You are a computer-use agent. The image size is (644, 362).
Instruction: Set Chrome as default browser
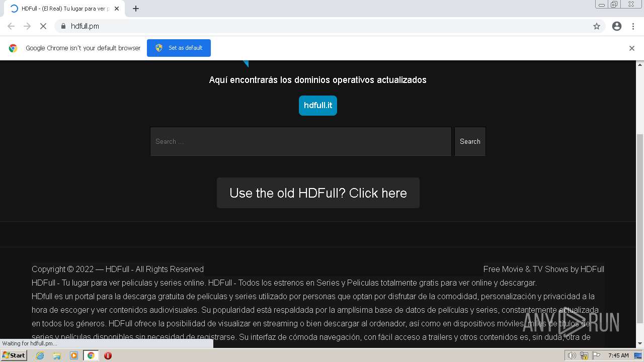(x=179, y=48)
